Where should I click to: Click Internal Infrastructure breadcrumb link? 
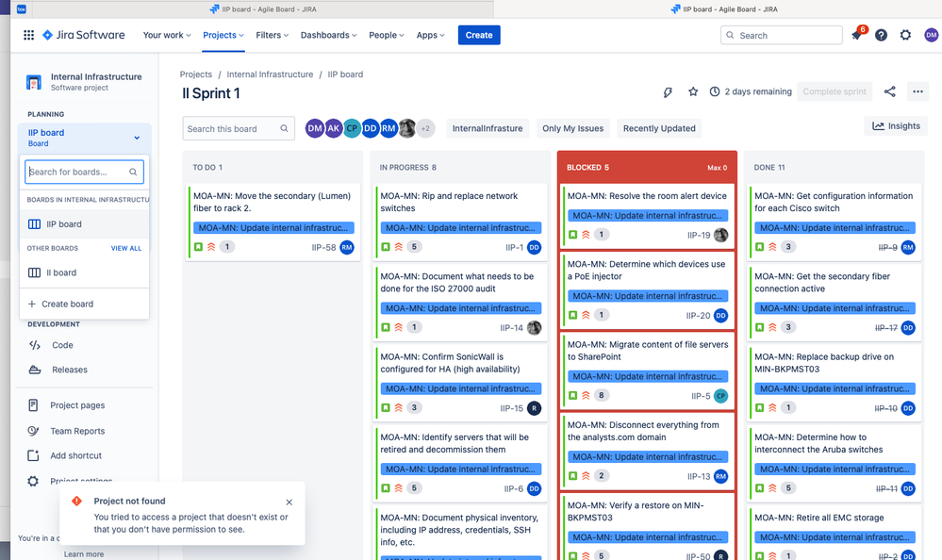click(270, 74)
